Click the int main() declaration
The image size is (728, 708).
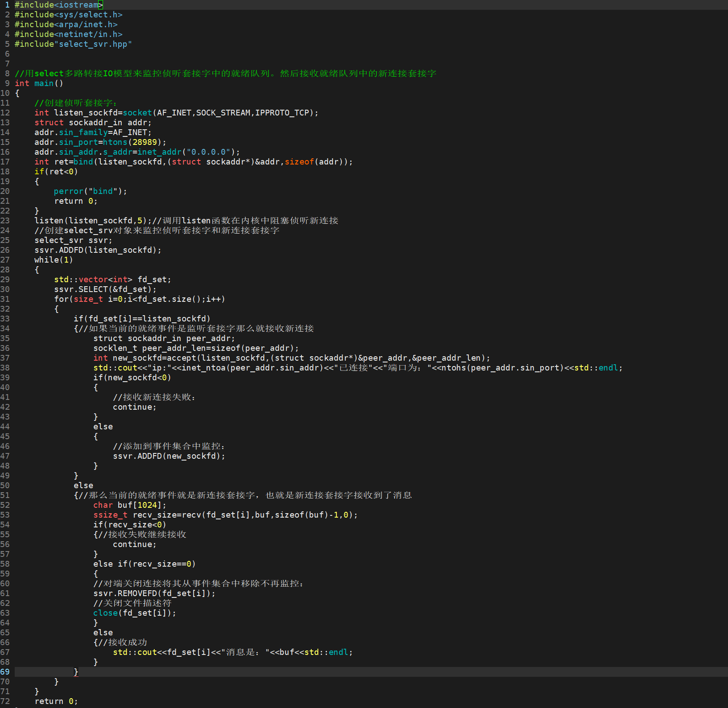pyautogui.click(x=39, y=83)
